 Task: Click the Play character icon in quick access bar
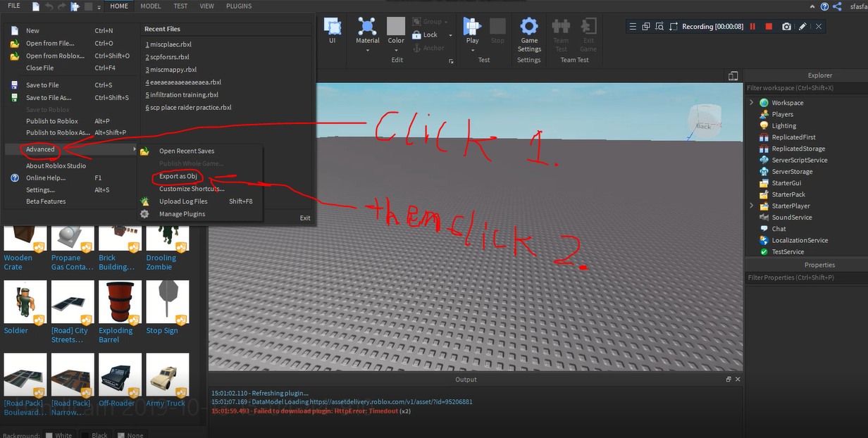pyautogui.click(x=75, y=6)
